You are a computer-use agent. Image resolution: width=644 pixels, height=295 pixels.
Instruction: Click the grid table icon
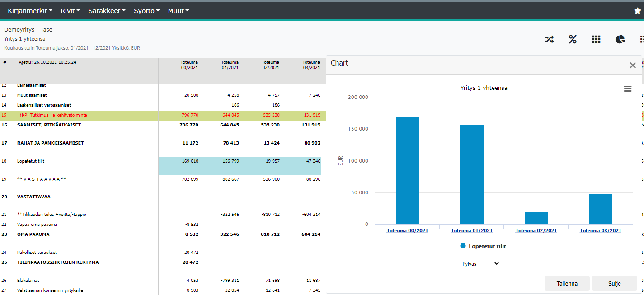coord(596,39)
